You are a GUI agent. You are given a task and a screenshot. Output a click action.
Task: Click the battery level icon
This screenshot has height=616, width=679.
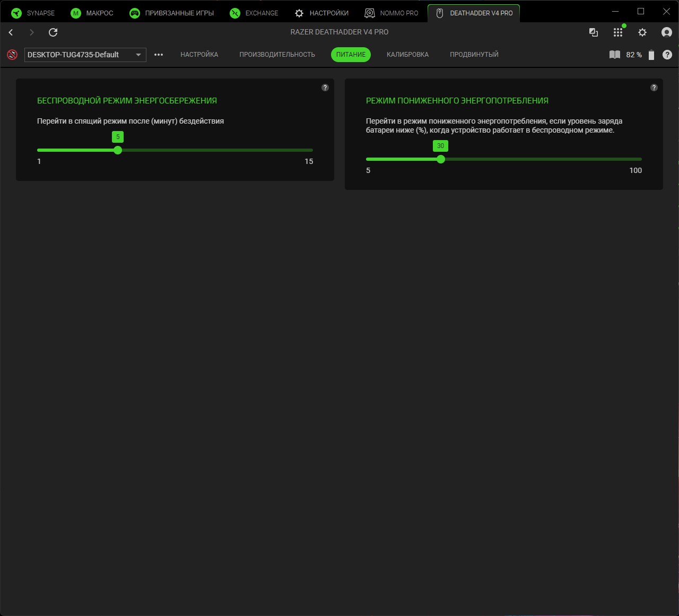point(651,55)
